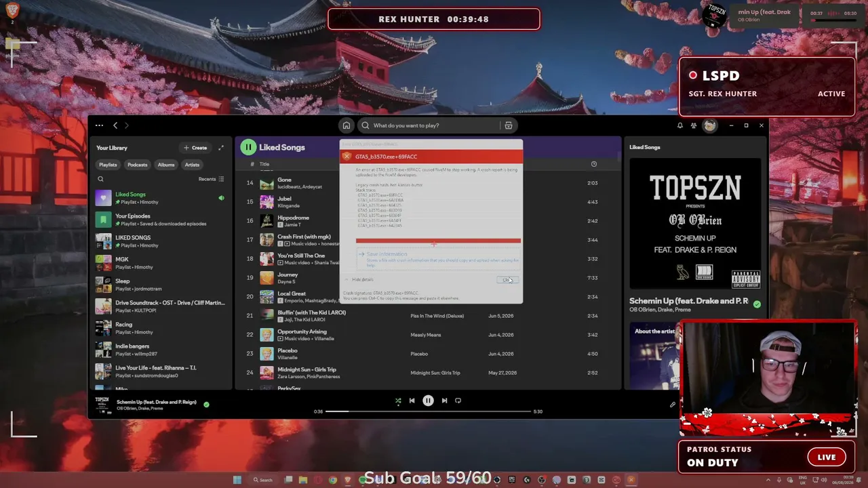Filter library by Playlists
The height and width of the screenshot is (488, 868).
(x=108, y=165)
